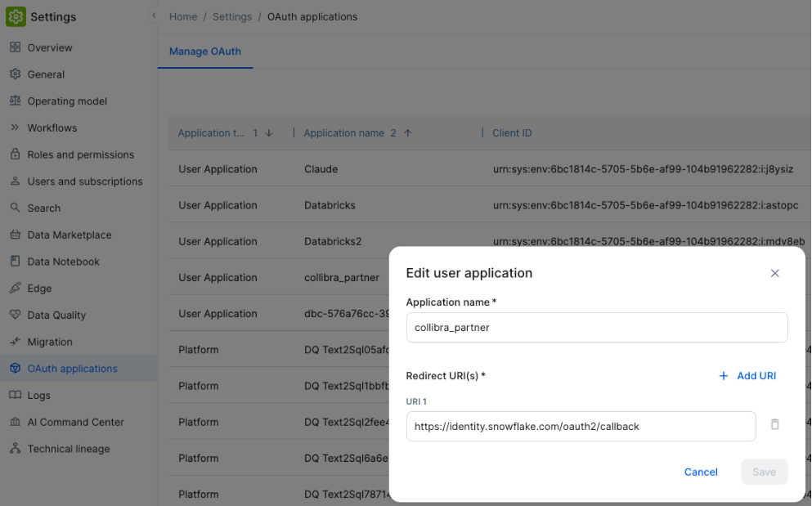Click the General gear icon
Screen dimensions: 812x506
(15, 74)
